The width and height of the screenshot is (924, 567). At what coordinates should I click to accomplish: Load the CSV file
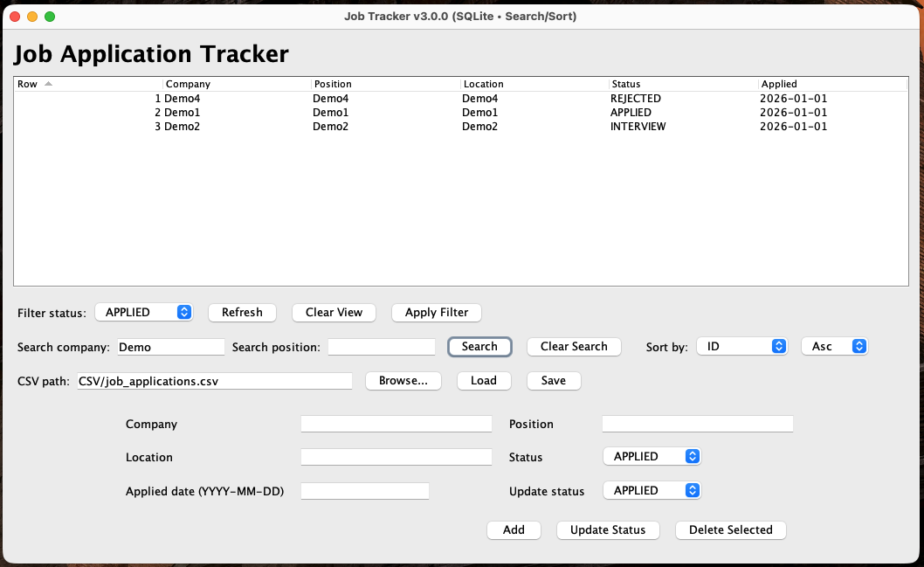point(483,380)
